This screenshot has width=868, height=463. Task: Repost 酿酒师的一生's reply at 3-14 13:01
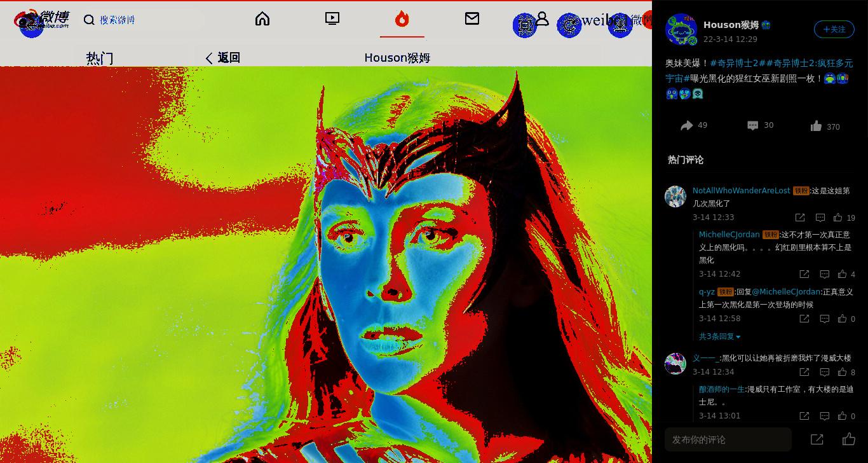point(804,416)
